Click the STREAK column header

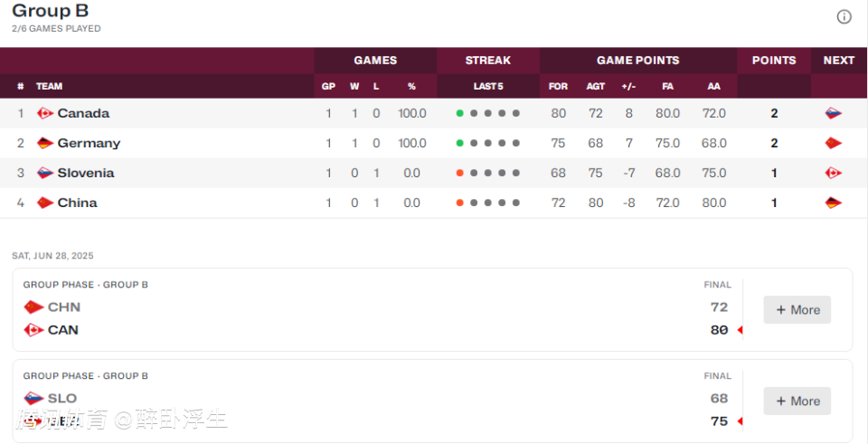(487, 61)
